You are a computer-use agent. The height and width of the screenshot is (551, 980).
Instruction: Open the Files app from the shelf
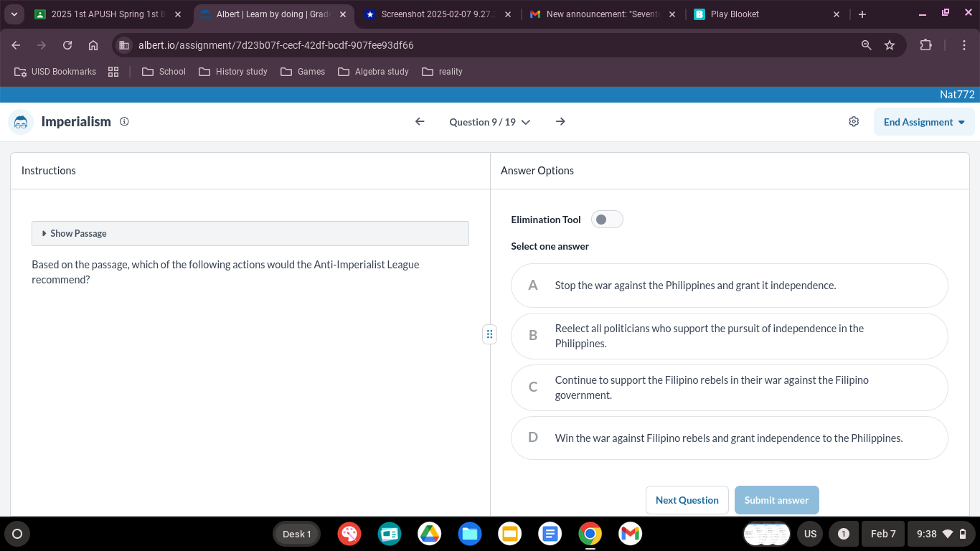click(470, 534)
